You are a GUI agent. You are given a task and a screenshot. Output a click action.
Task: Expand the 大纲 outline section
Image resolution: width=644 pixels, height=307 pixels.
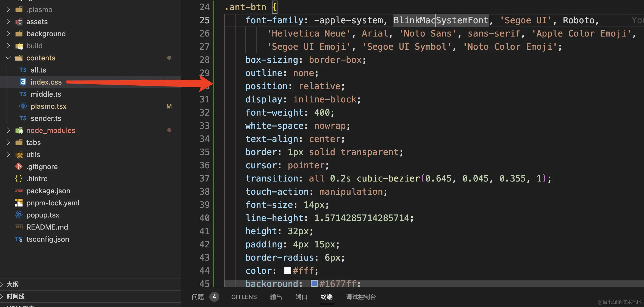click(12, 284)
